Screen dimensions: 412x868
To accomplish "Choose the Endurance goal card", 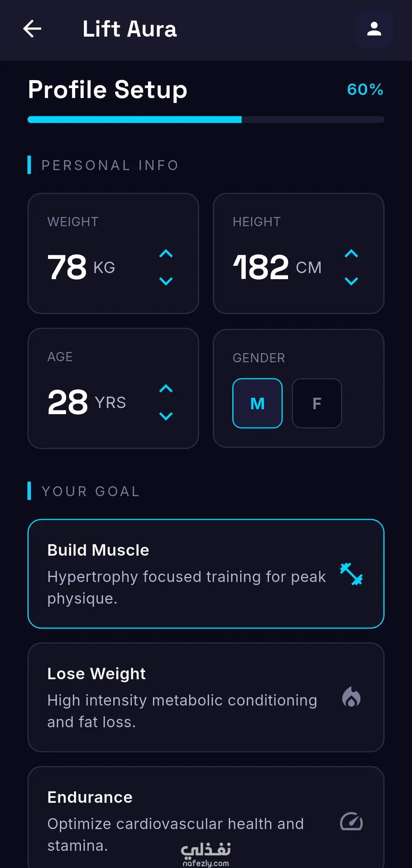I will [206, 817].
